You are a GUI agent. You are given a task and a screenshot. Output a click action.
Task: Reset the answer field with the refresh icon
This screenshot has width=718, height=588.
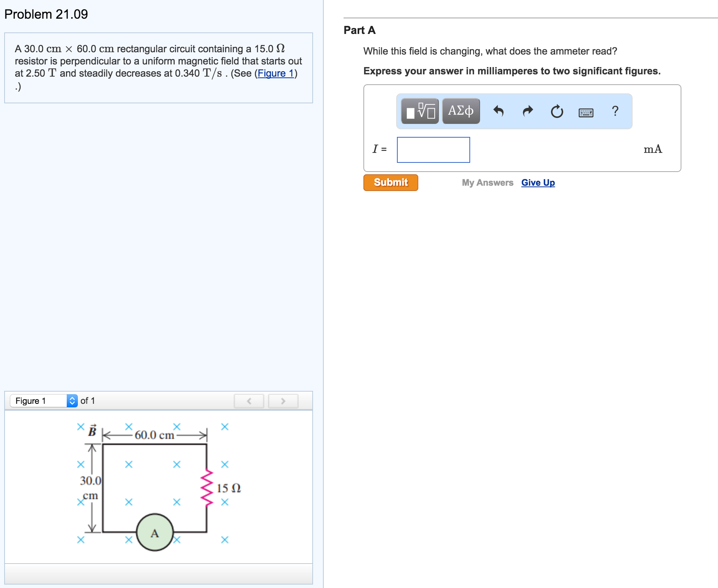[557, 111]
